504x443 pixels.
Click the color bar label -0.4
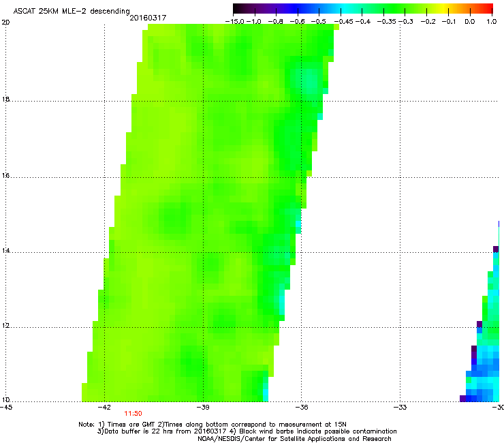(x=363, y=22)
